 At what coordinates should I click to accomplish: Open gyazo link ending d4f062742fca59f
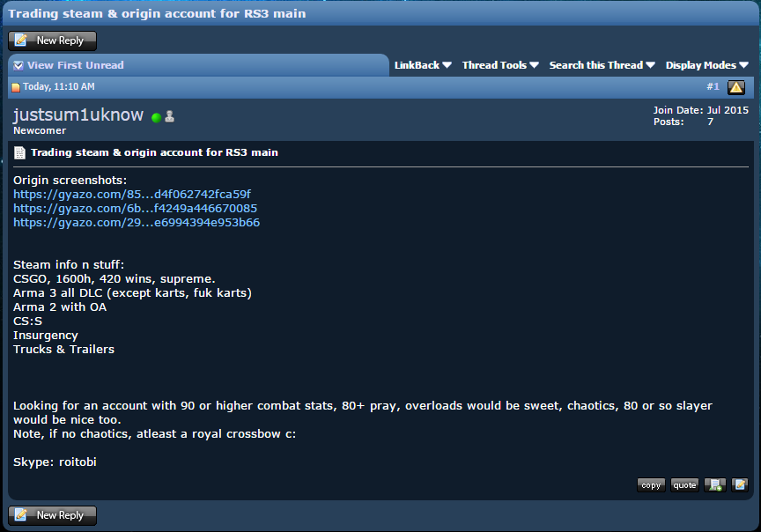click(x=132, y=194)
